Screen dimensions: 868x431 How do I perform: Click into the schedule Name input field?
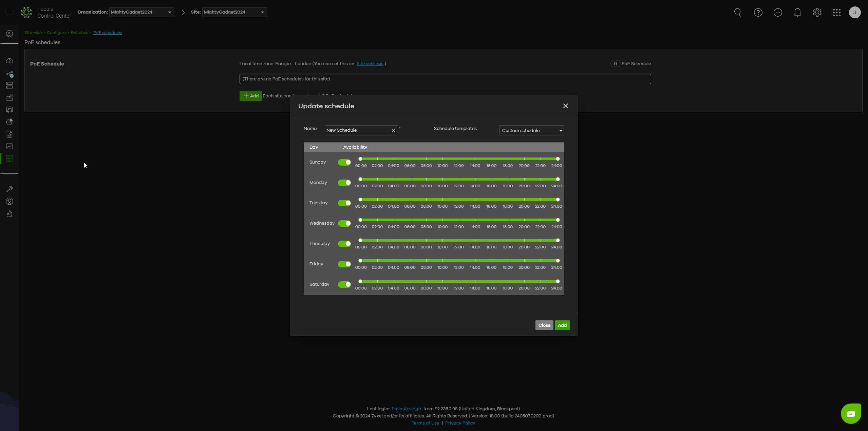(x=357, y=130)
